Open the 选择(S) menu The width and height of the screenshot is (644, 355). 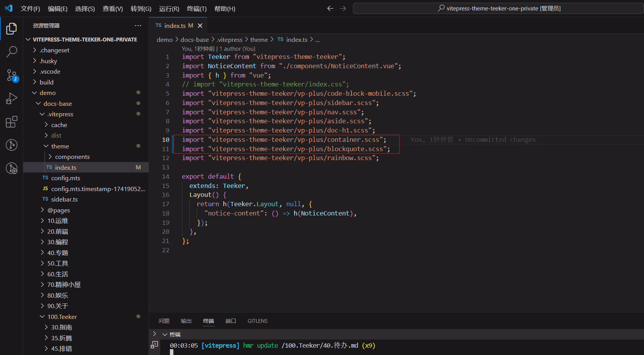pyautogui.click(x=85, y=9)
